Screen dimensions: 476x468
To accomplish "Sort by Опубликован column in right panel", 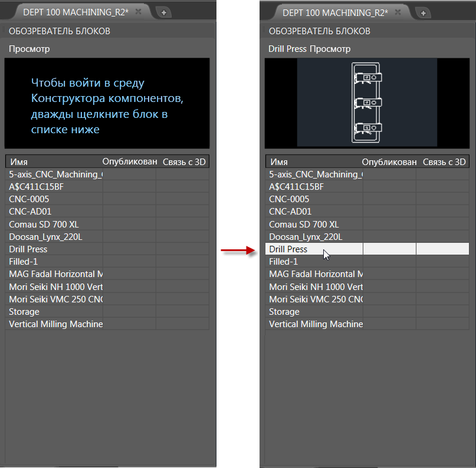I will [389, 162].
